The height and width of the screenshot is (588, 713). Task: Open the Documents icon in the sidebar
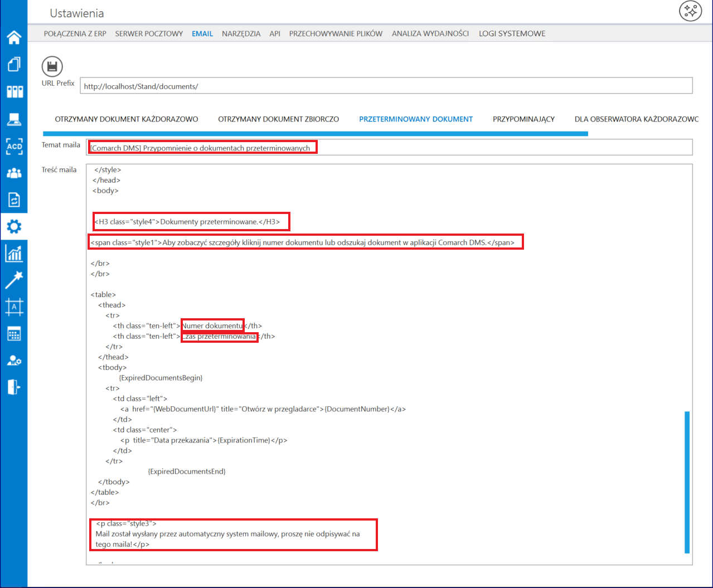(14, 64)
